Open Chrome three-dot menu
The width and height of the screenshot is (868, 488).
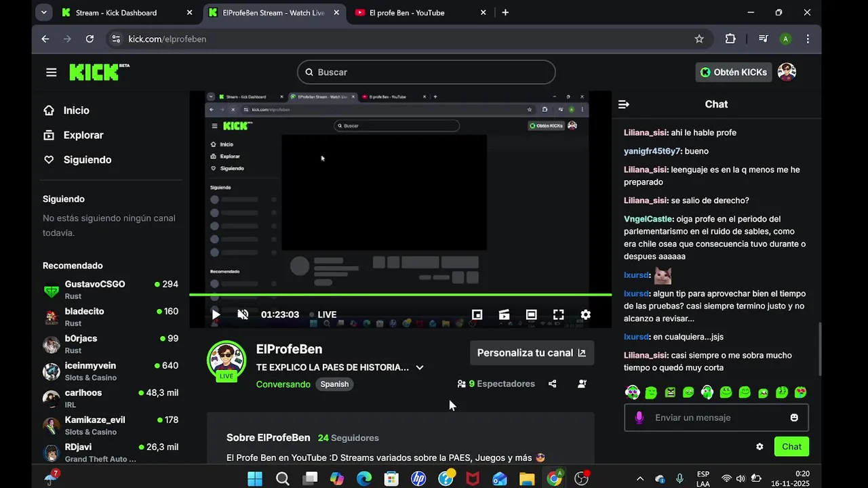tap(808, 39)
